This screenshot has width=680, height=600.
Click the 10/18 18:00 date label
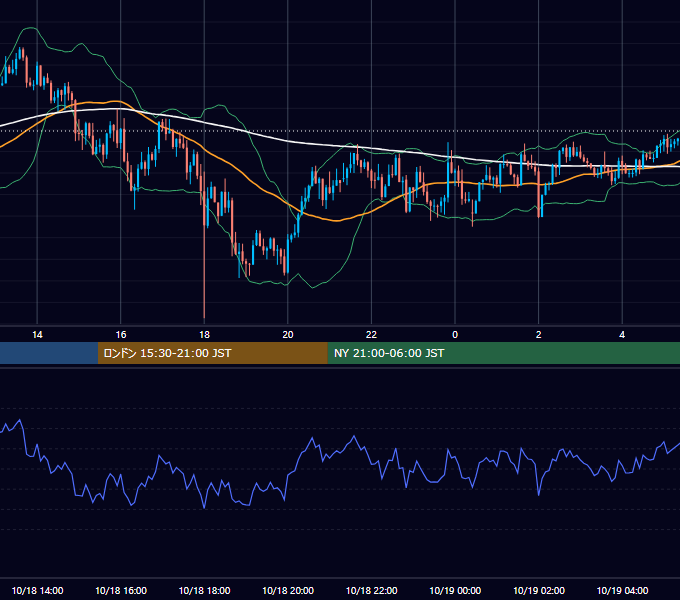point(204,590)
